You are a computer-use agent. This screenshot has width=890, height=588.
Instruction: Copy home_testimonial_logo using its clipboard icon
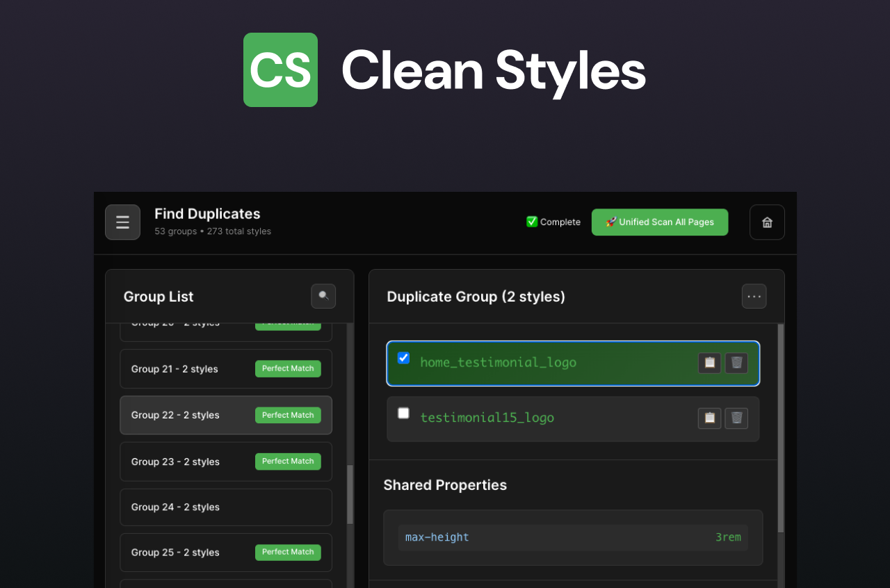pos(709,362)
